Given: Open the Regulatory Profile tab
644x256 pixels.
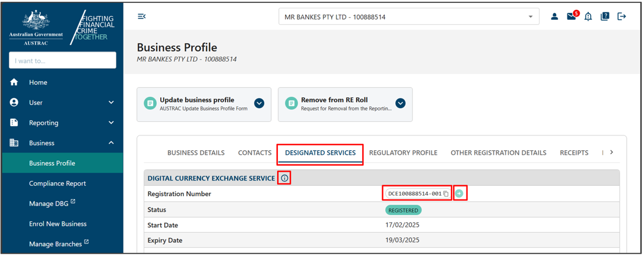Looking at the screenshot, I should point(404,153).
